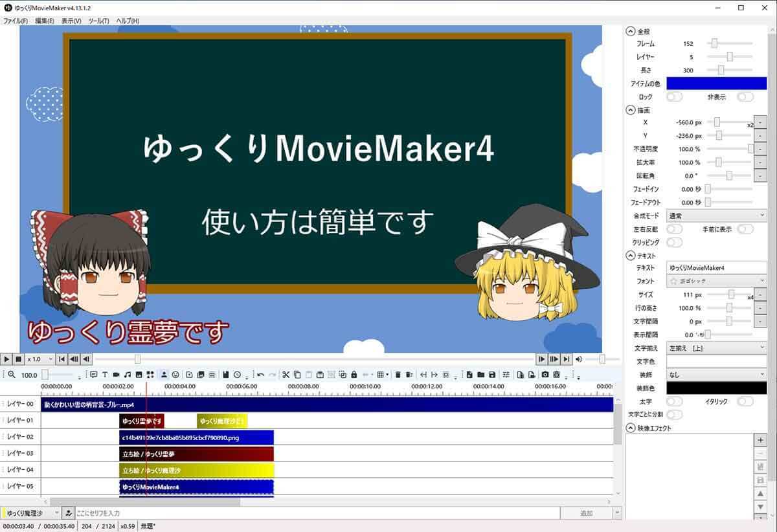This screenshot has width=777, height=532.
Task: Collapse the 全般 section
Action: point(631,31)
